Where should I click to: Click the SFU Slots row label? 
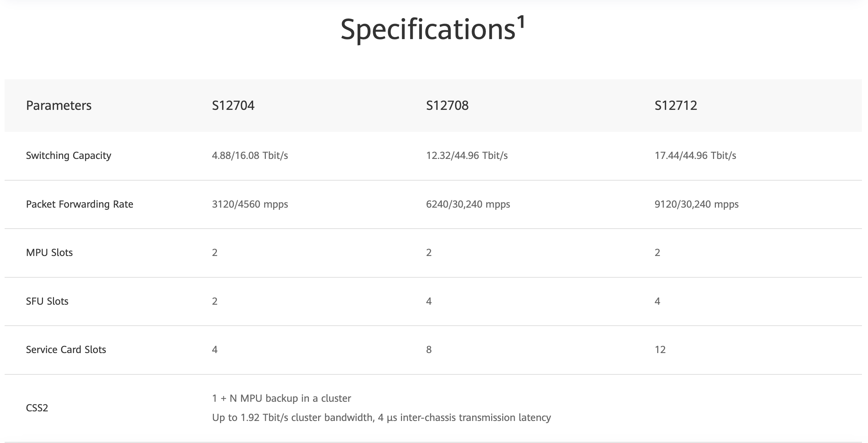click(x=47, y=301)
